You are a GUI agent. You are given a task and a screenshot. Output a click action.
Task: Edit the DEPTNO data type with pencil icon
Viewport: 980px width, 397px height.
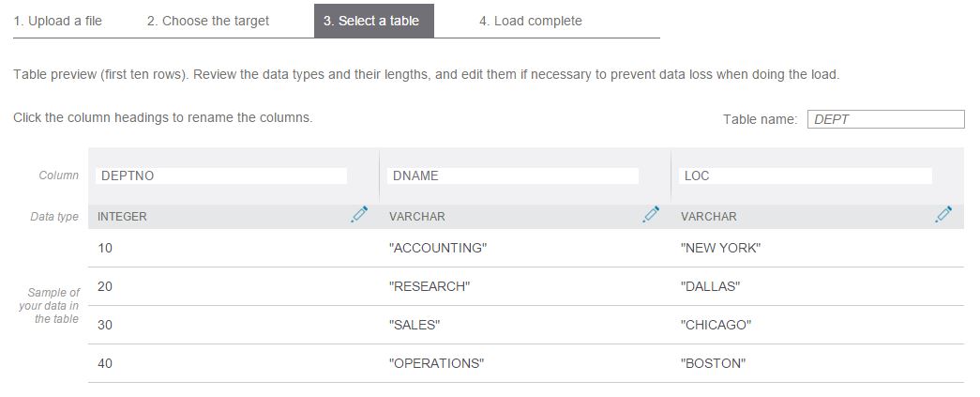tap(359, 215)
